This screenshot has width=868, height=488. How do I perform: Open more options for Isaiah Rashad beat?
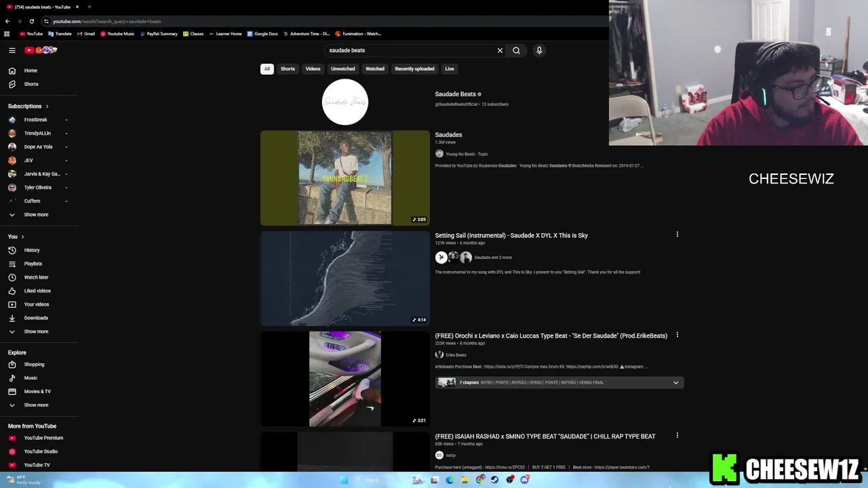pyautogui.click(x=677, y=435)
